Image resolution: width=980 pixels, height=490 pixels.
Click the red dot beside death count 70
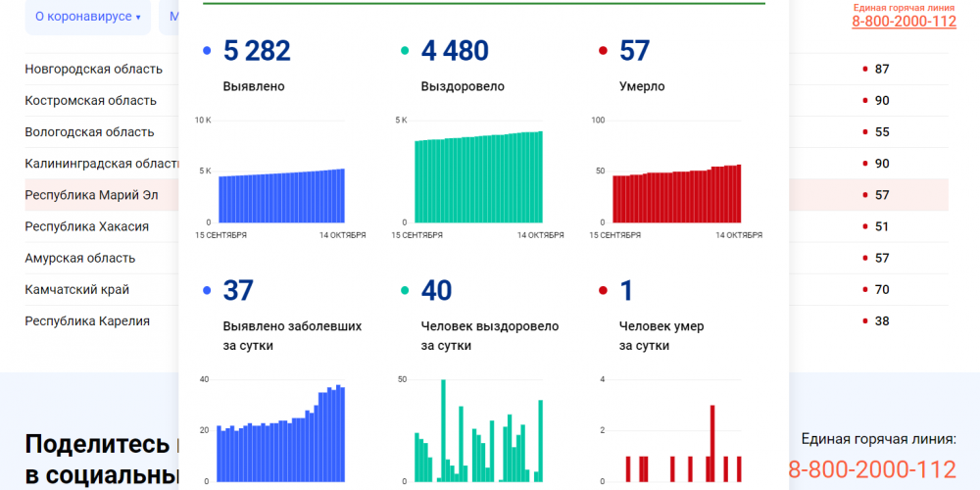864,289
